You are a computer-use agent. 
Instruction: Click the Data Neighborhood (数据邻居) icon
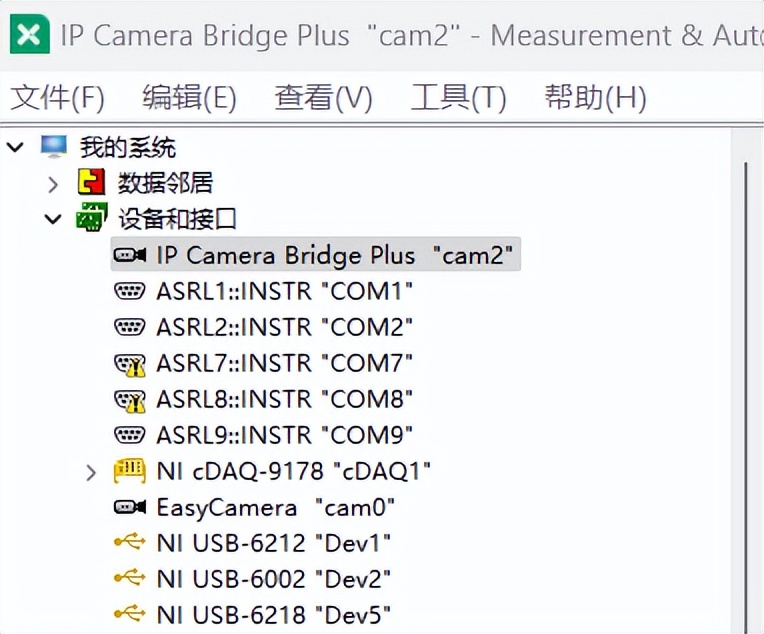(92, 183)
